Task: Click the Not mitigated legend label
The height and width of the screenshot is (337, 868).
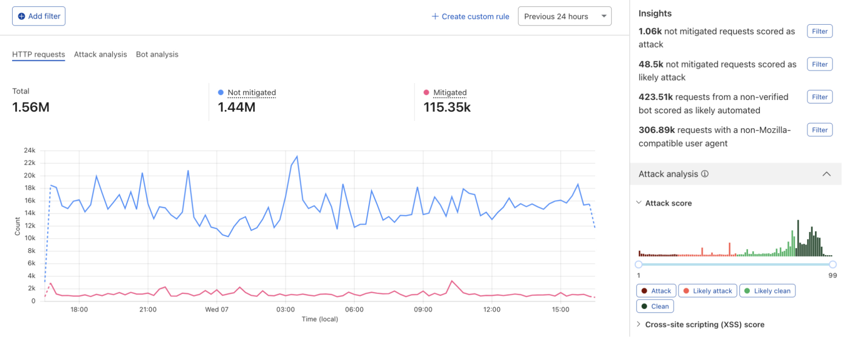Action: pyautogui.click(x=252, y=93)
